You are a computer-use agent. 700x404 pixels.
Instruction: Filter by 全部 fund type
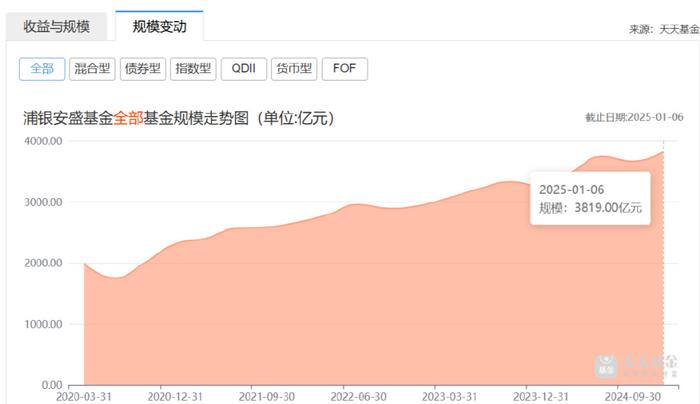click(x=42, y=69)
